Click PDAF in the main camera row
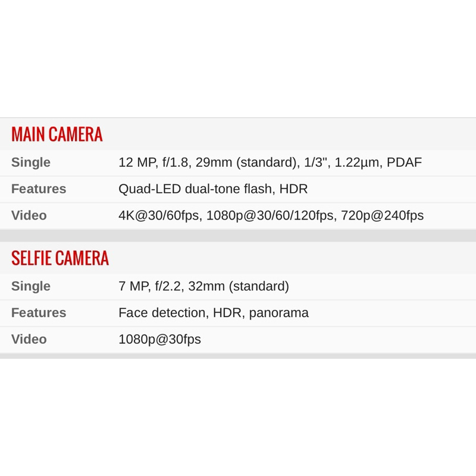Screen dimensions: 476x476 pos(405,162)
